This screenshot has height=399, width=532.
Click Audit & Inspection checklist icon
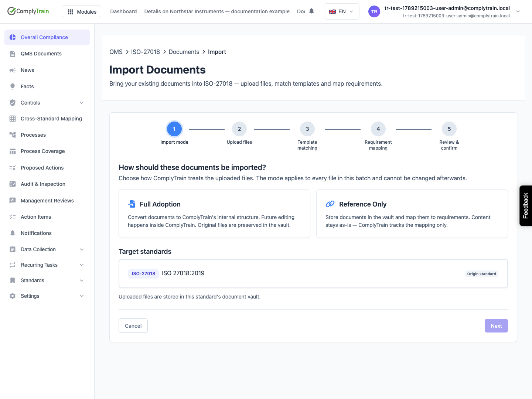tap(13, 184)
